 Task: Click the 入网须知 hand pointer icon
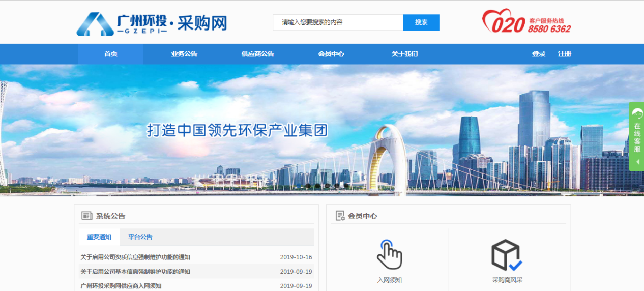[x=389, y=254]
